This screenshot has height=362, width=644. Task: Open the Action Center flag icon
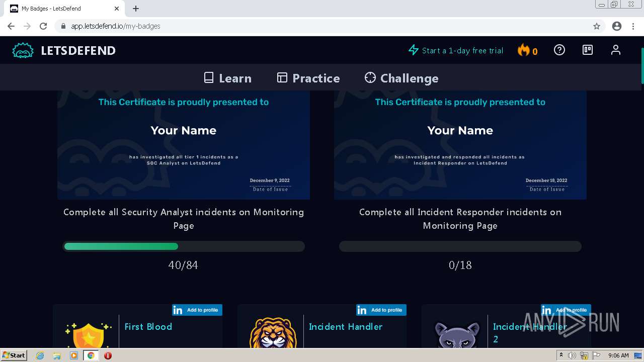597,355
